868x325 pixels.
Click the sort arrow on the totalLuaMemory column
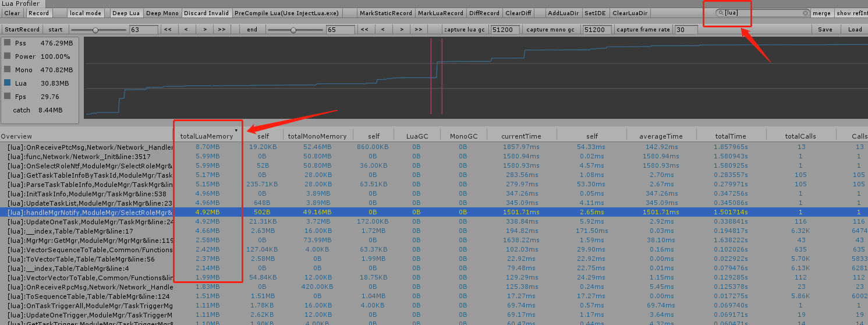(236, 129)
